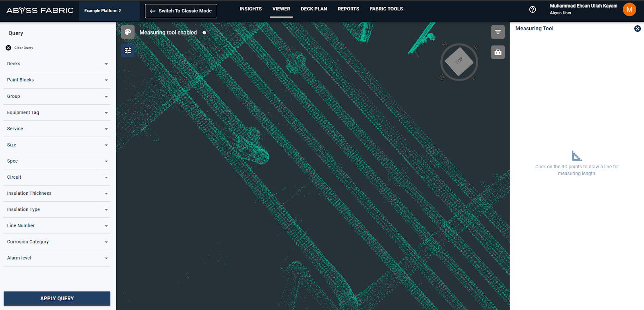
Task: Expand the Paint Blocks dropdown
Action: (x=57, y=80)
